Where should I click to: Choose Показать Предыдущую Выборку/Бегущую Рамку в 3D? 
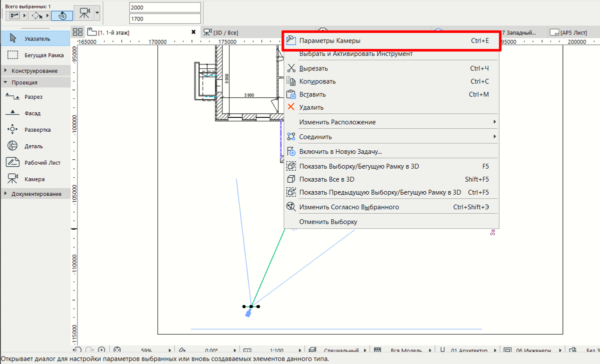coord(391,192)
